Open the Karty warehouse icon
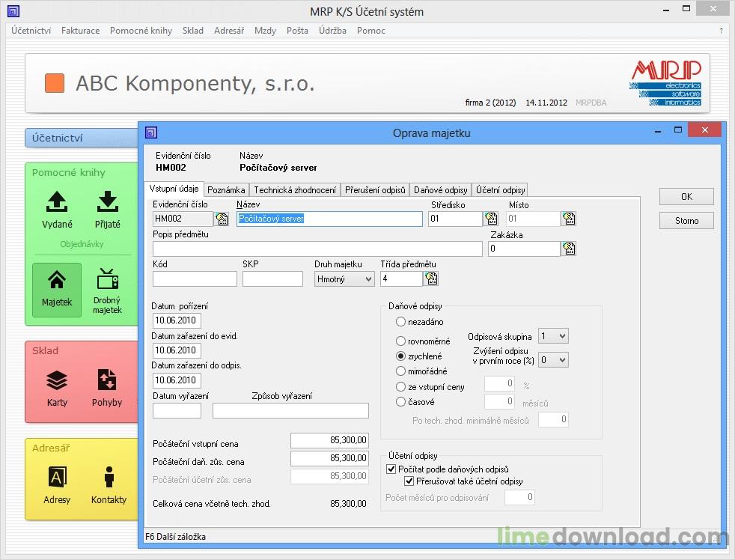Viewport: 735px width, 560px height. (x=57, y=387)
